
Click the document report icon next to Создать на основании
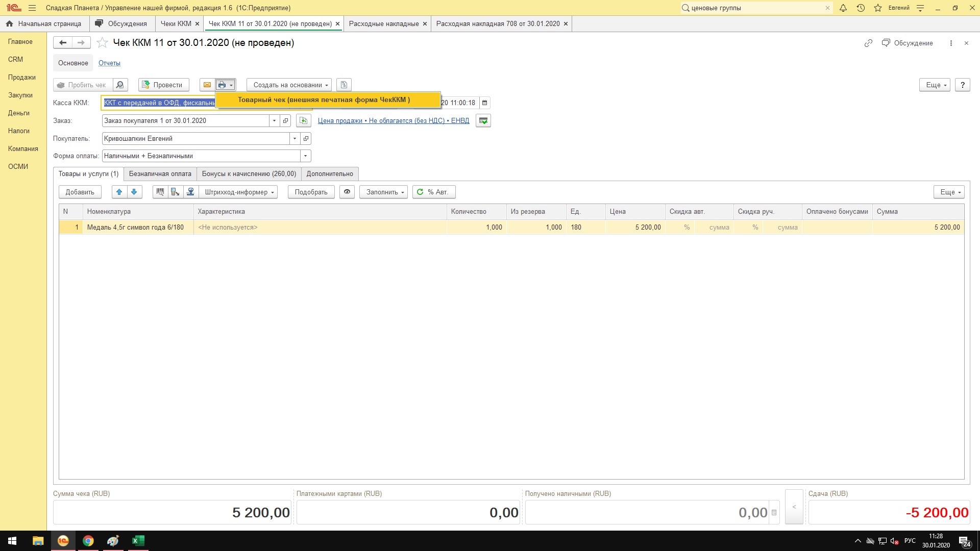[x=344, y=85]
